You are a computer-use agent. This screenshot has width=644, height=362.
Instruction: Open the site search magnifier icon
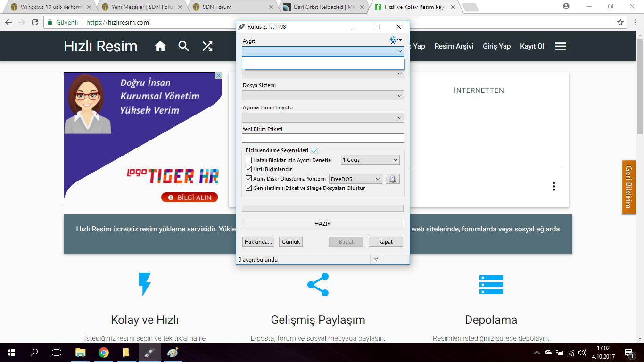(x=183, y=46)
